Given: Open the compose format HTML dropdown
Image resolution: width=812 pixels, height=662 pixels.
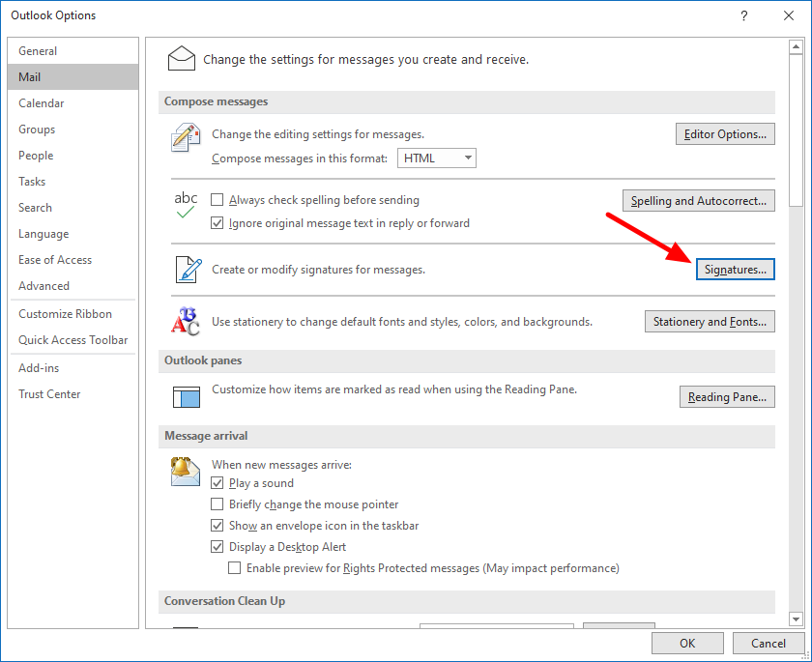Looking at the screenshot, I should (x=437, y=158).
